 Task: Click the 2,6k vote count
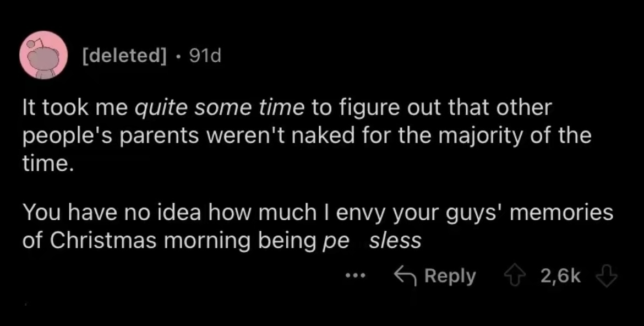560,275
